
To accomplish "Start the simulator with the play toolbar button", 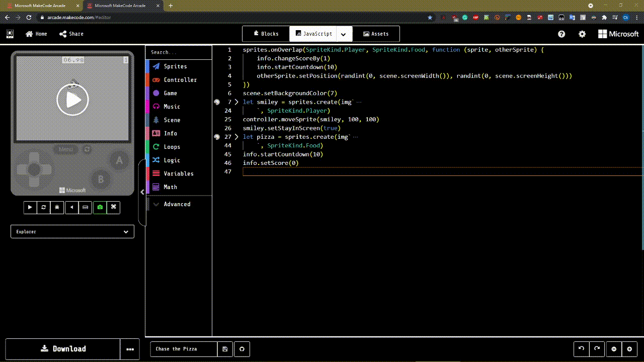I will coord(30,207).
